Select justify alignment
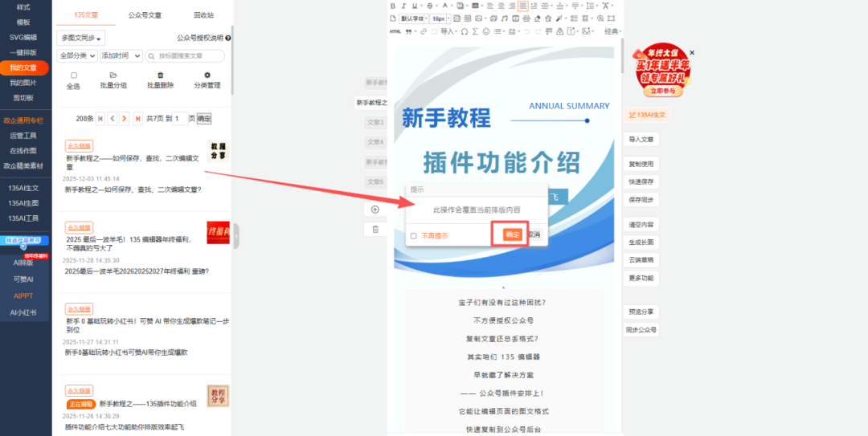 [x=523, y=6]
